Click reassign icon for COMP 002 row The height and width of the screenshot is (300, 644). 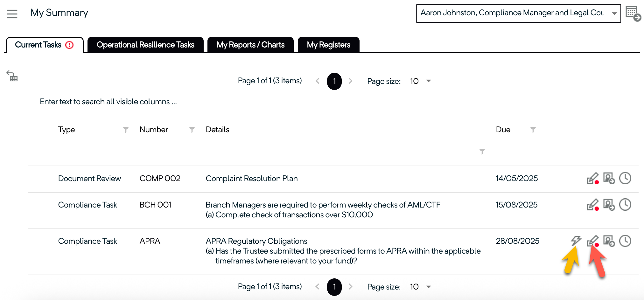(609, 178)
